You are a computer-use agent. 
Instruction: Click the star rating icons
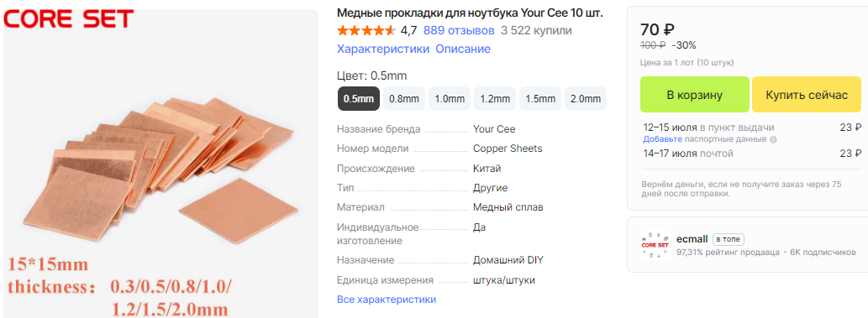(x=366, y=30)
